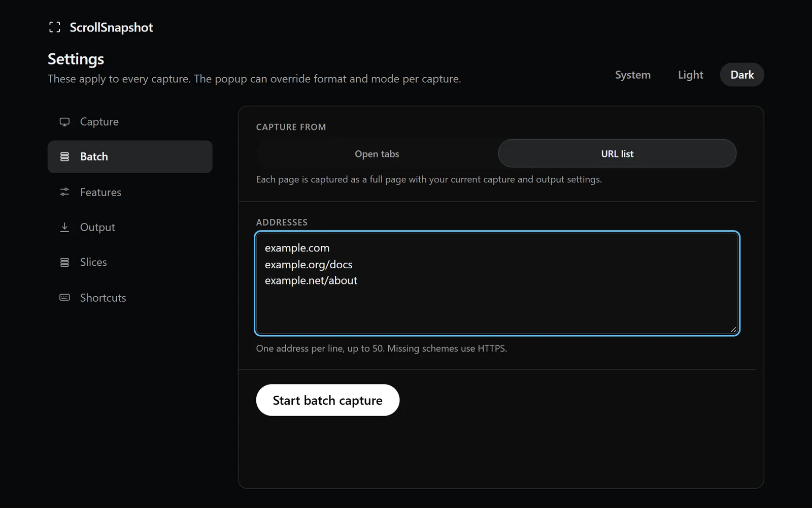
Task: Click the 'These apply to every capture' subtitle
Action: 254,79
